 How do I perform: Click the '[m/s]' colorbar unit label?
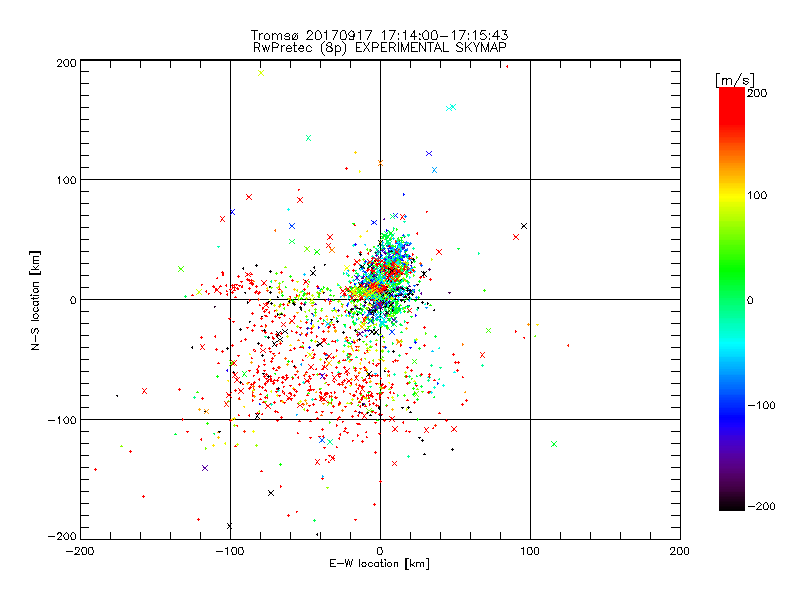tap(734, 80)
